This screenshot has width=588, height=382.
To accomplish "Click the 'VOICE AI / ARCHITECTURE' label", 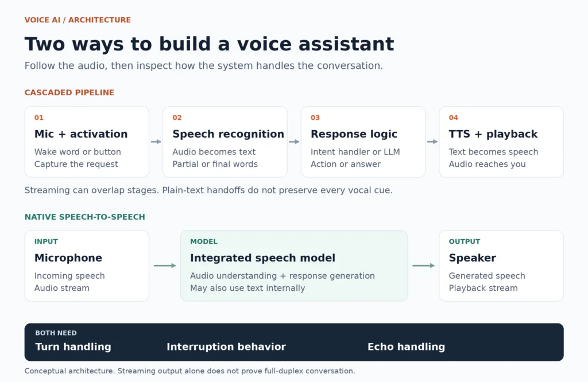I will [x=78, y=20].
